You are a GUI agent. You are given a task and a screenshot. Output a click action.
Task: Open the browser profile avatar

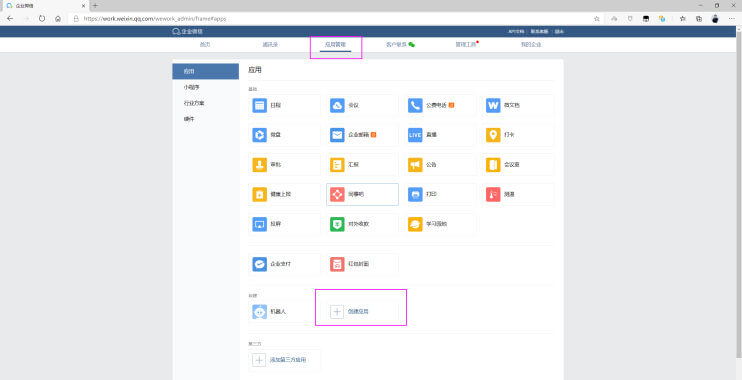coord(715,18)
